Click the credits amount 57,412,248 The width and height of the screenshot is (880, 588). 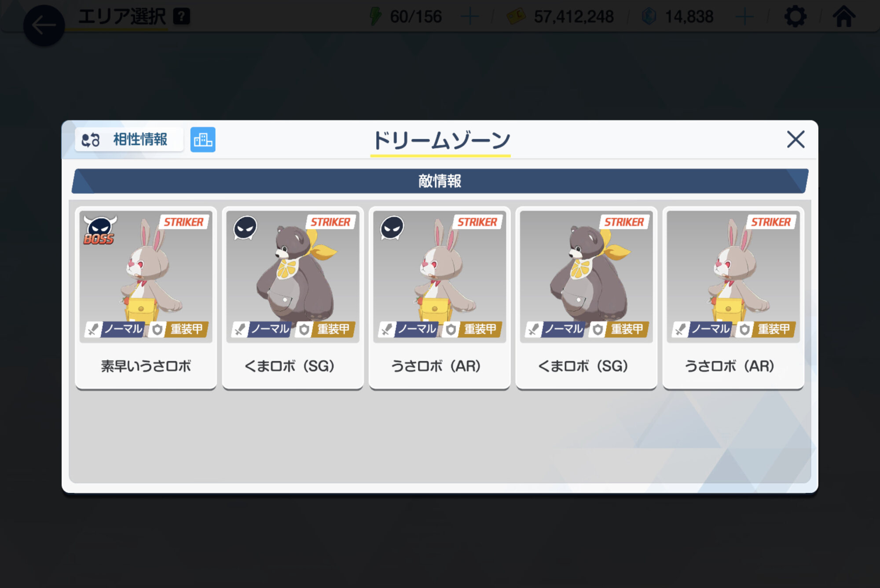tap(573, 17)
